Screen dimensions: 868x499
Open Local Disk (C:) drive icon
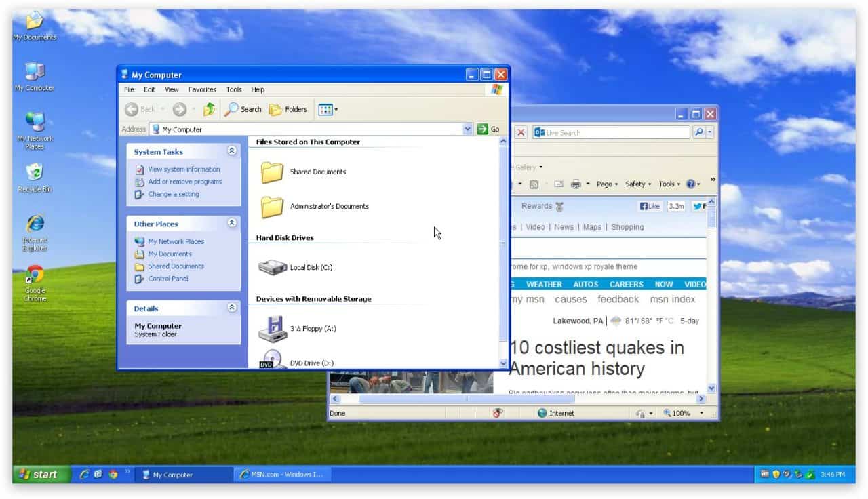(x=273, y=267)
